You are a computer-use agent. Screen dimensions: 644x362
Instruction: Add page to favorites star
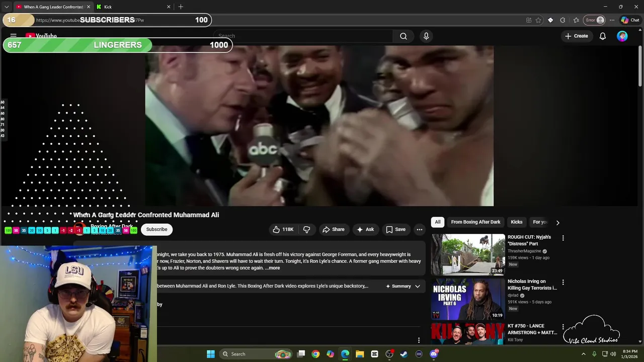(538, 20)
